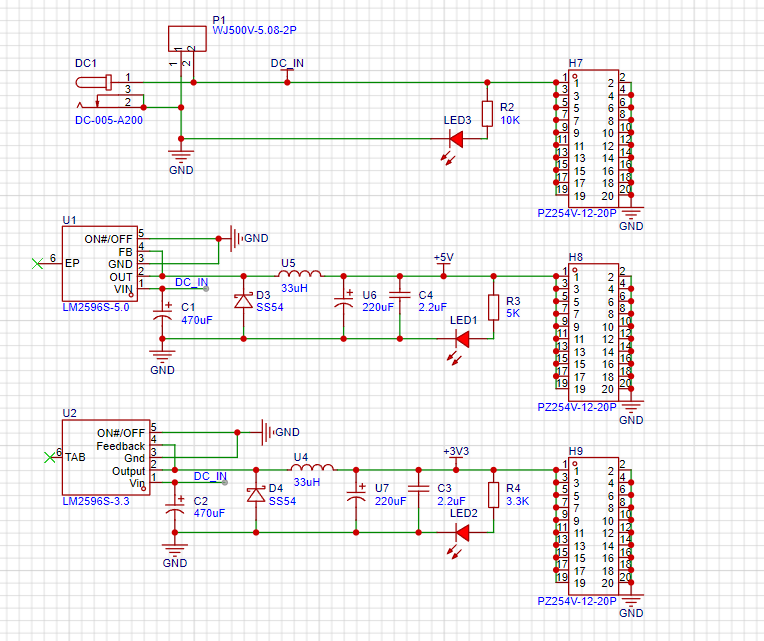The height and width of the screenshot is (641, 764).
Task: Select the H7 pin header component
Action: tap(593, 134)
